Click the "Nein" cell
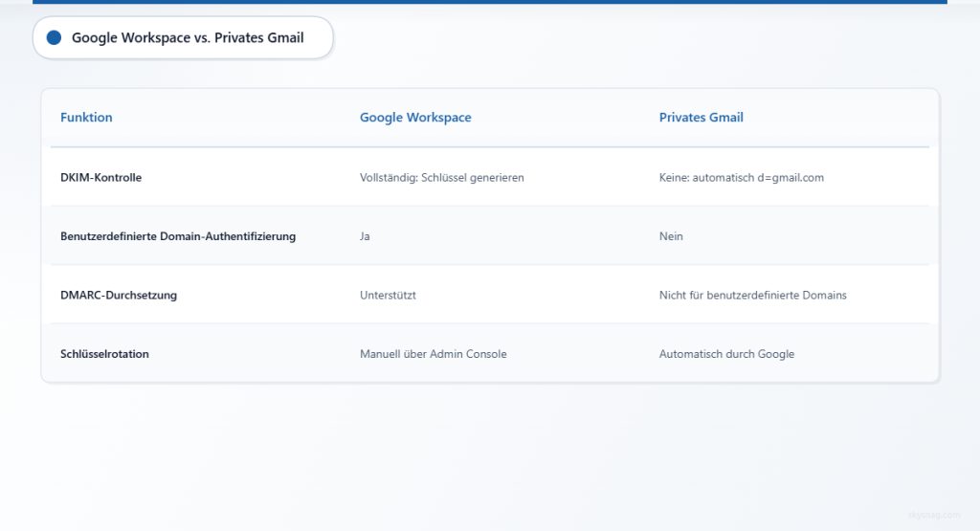This screenshot has width=980, height=531. 671,236
